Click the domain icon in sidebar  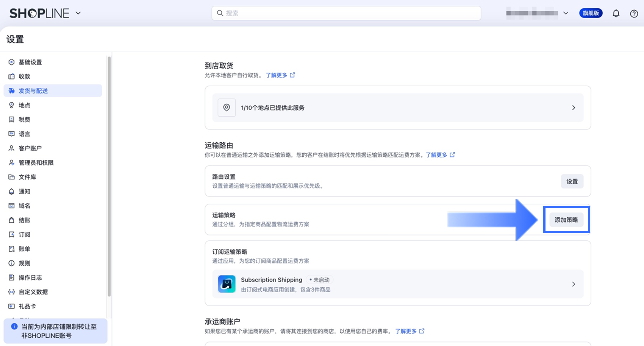[x=11, y=206]
